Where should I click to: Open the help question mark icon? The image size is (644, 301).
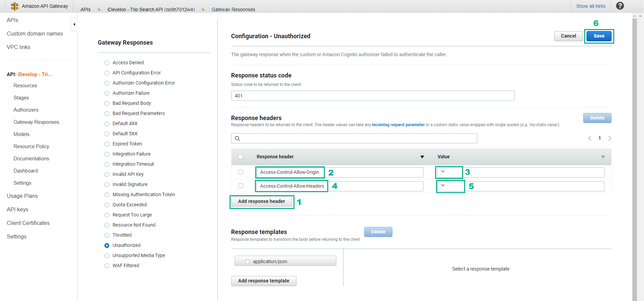[620, 6]
